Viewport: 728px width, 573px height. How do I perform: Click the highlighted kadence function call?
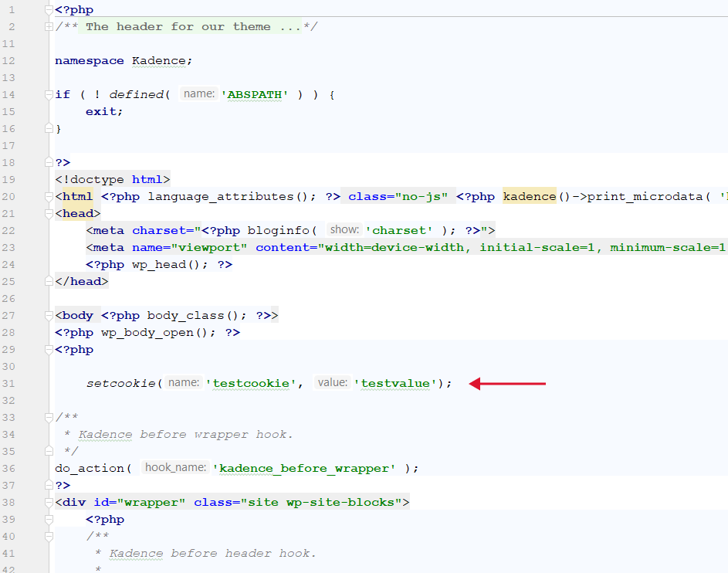pyautogui.click(x=530, y=197)
